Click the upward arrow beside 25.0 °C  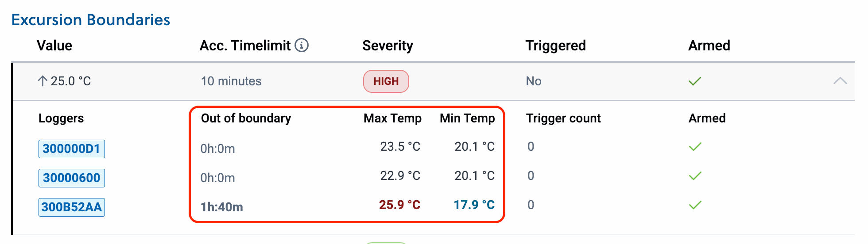pos(43,81)
